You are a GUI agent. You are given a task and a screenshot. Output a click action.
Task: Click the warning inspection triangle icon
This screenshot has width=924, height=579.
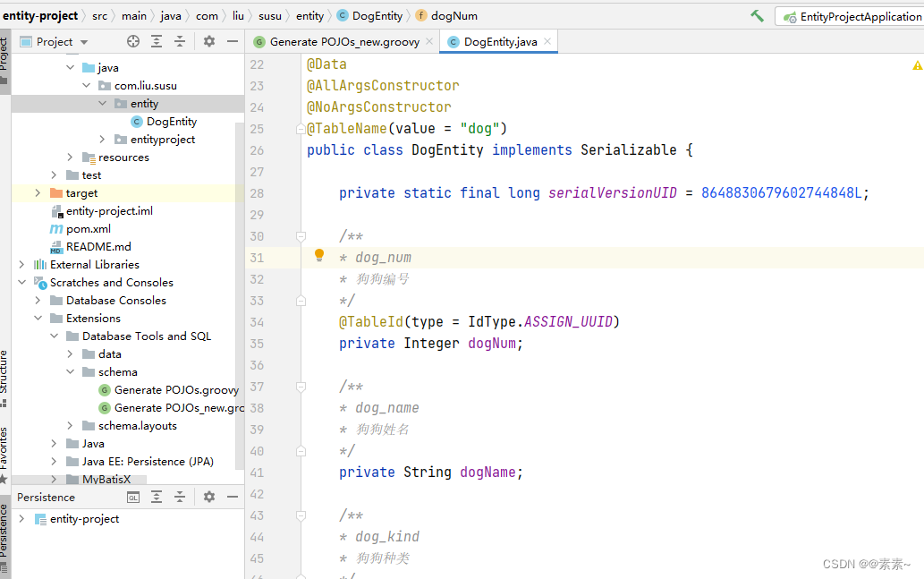(x=918, y=65)
